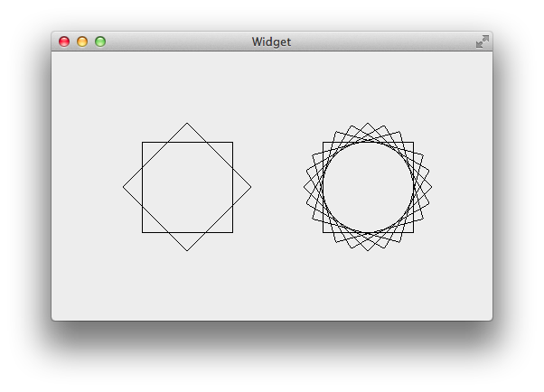The image size is (544, 392).
Task: Zoom the Widget window with green button
Action: click(x=100, y=42)
